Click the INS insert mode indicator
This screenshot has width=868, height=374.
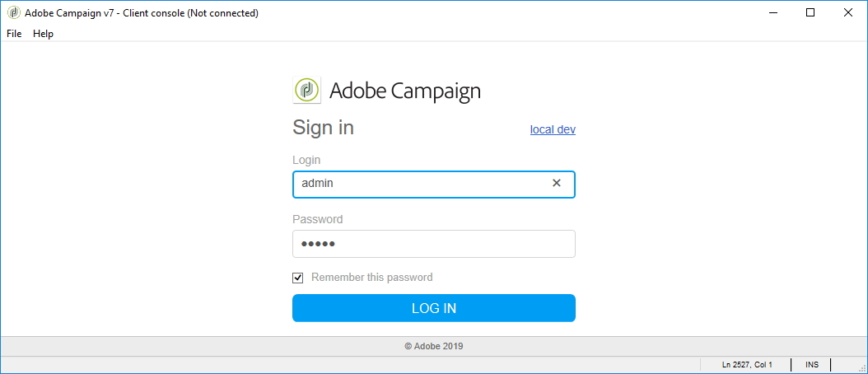point(812,364)
